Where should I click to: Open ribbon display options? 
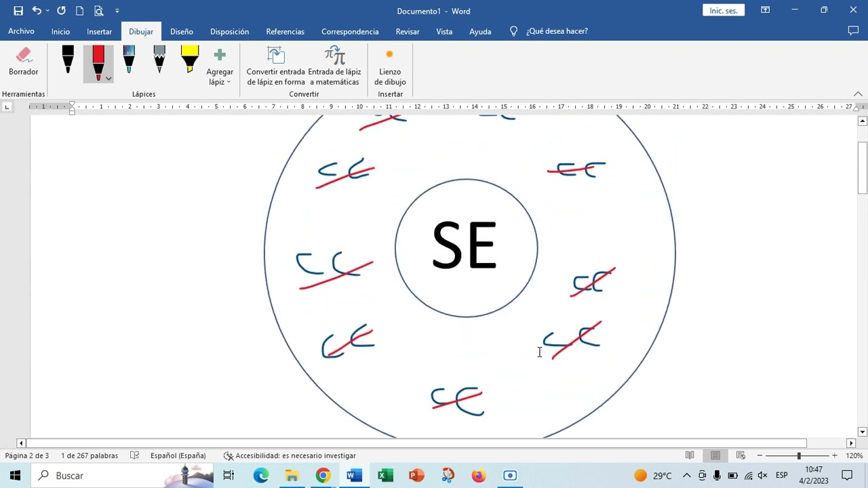click(765, 10)
